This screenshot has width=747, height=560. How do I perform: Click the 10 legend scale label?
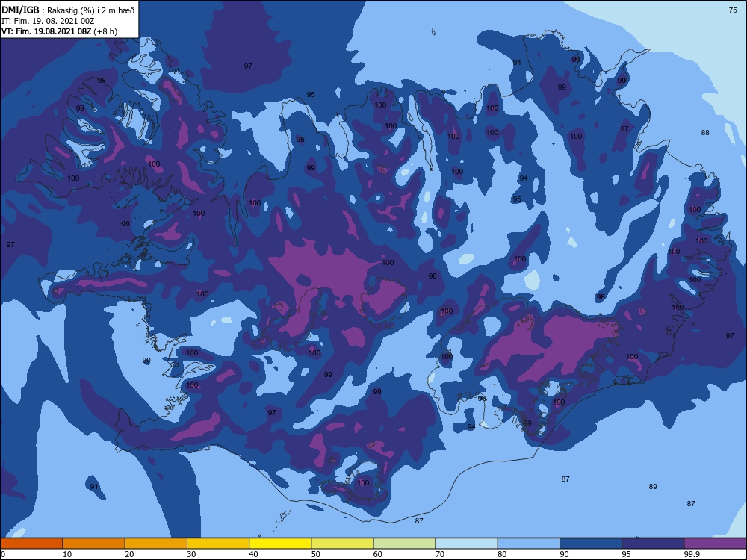tap(67, 554)
